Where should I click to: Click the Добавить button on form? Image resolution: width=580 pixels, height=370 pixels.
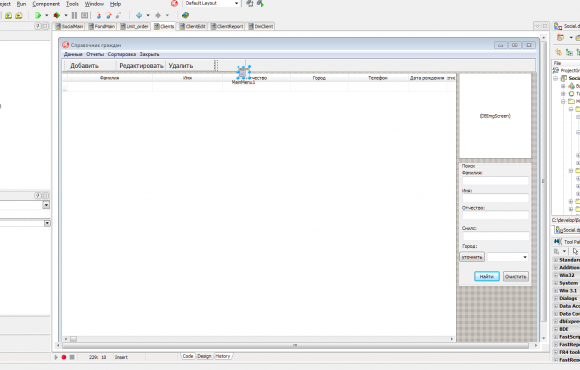[x=84, y=66]
